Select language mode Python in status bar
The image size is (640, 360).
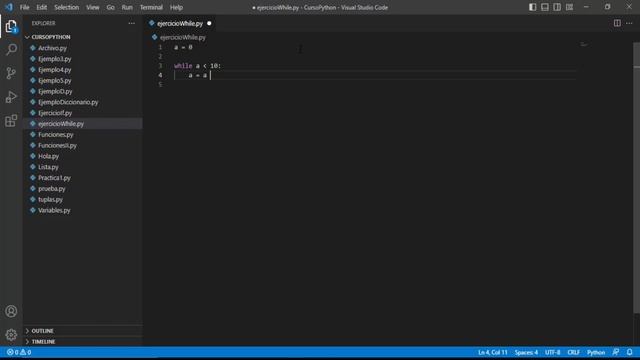(x=596, y=352)
